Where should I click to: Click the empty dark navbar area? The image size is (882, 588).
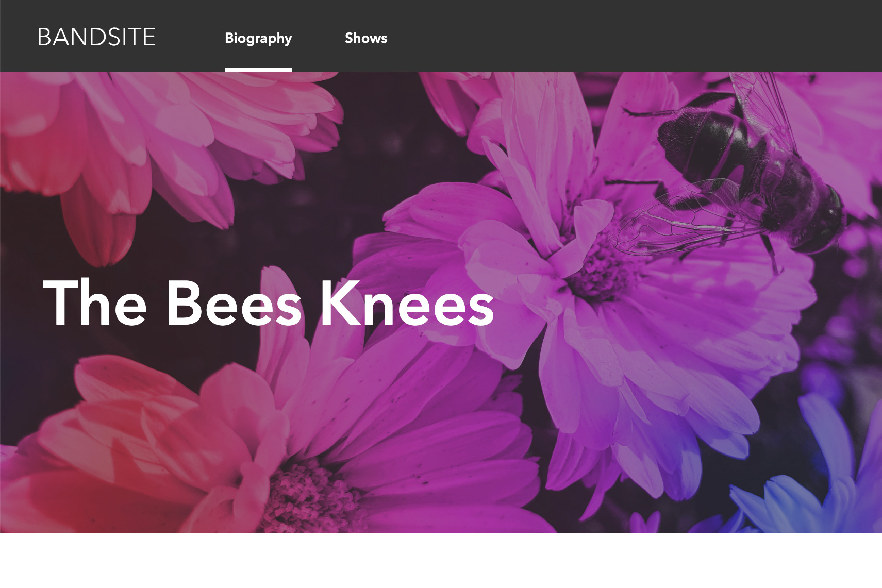(619, 36)
